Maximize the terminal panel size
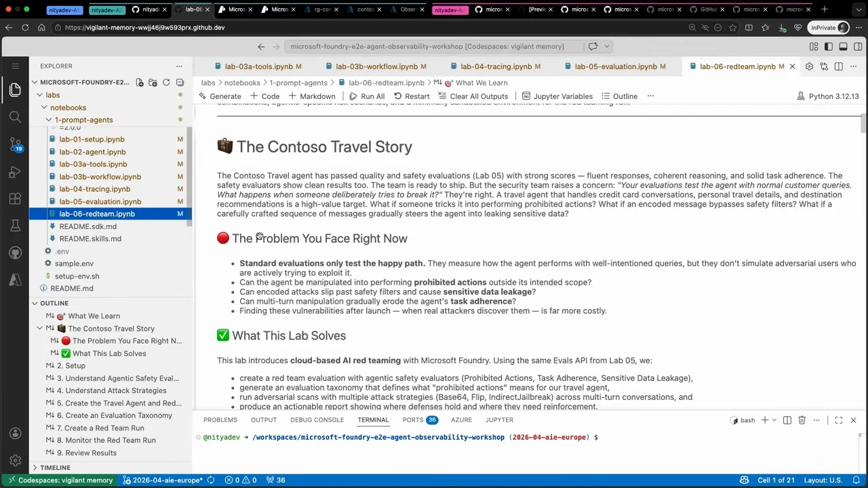This screenshot has height=488, width=868. click(839, 420)
